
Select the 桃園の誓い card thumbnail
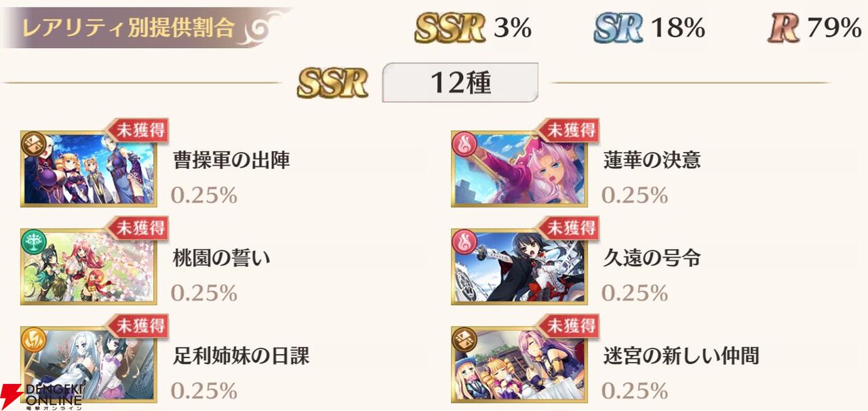pos(88,267)
